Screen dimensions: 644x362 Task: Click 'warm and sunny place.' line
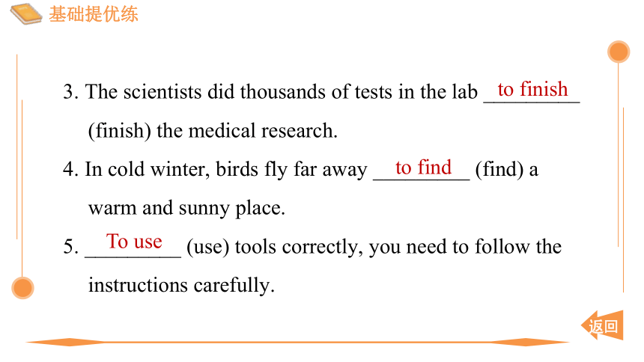point(186,208)
